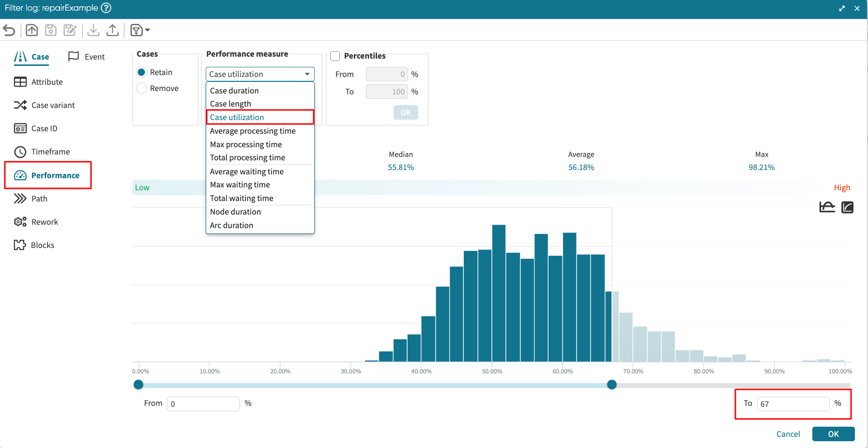Image resolution: width=868 pixels, height=448 pixels.
Task: Click the bottom From percentage input field
Action: pos(203,404)
